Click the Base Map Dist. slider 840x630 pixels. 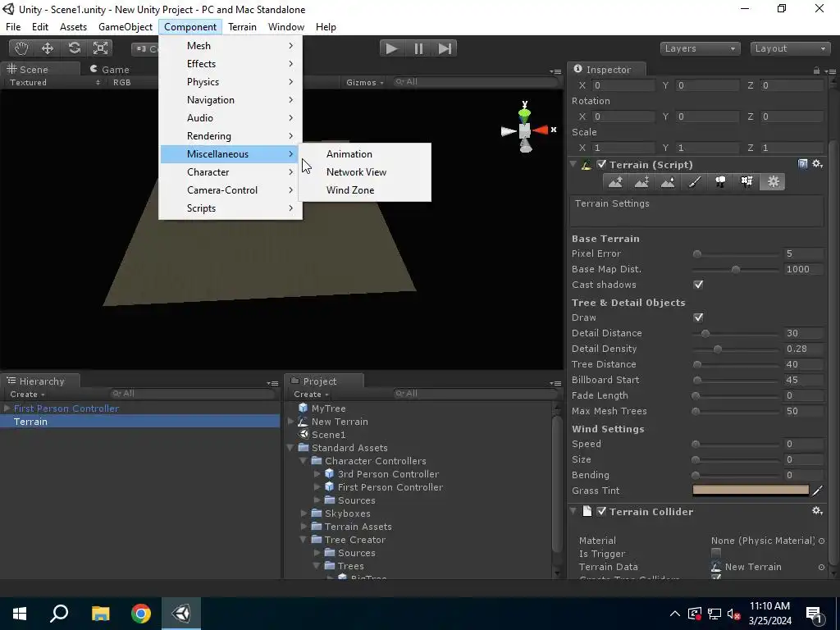pyautogui.click(x=736, y=269)
